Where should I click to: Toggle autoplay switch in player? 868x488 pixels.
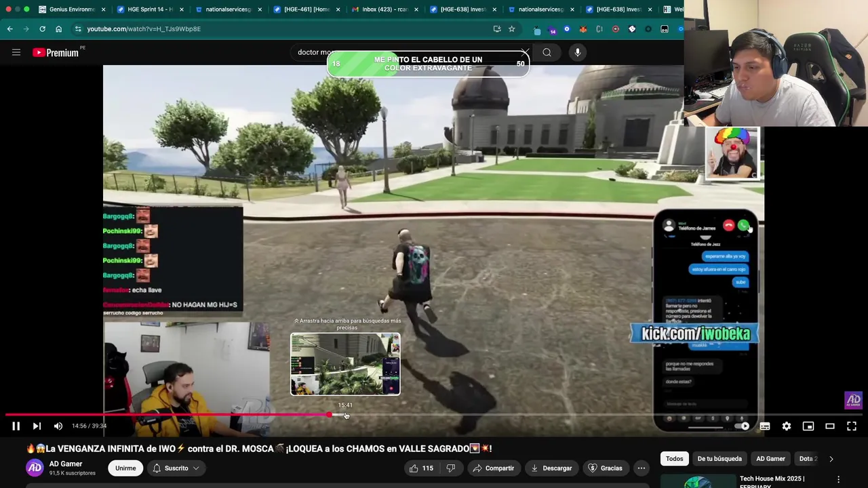(743, 426)
